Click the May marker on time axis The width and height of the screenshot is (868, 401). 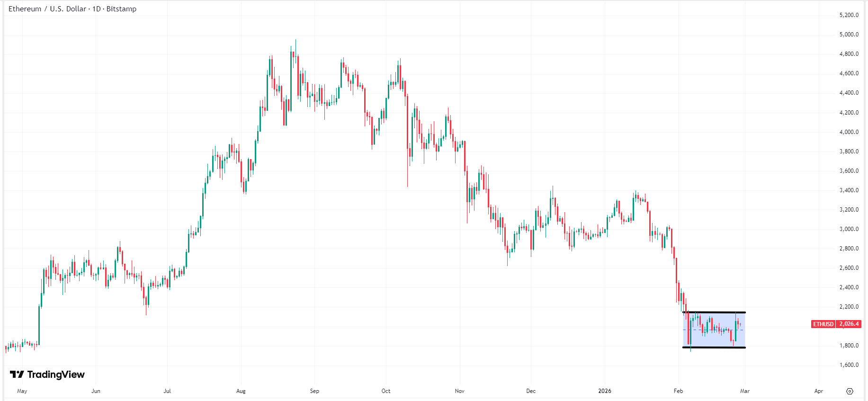tap(22, 391)
